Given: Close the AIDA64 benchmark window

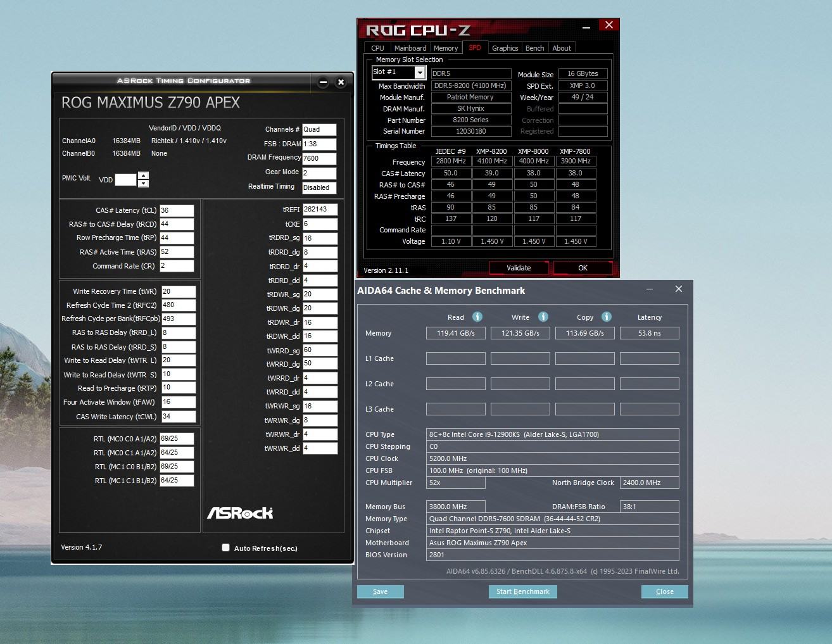Looking at the screenshot, I should tap(679, 289).
